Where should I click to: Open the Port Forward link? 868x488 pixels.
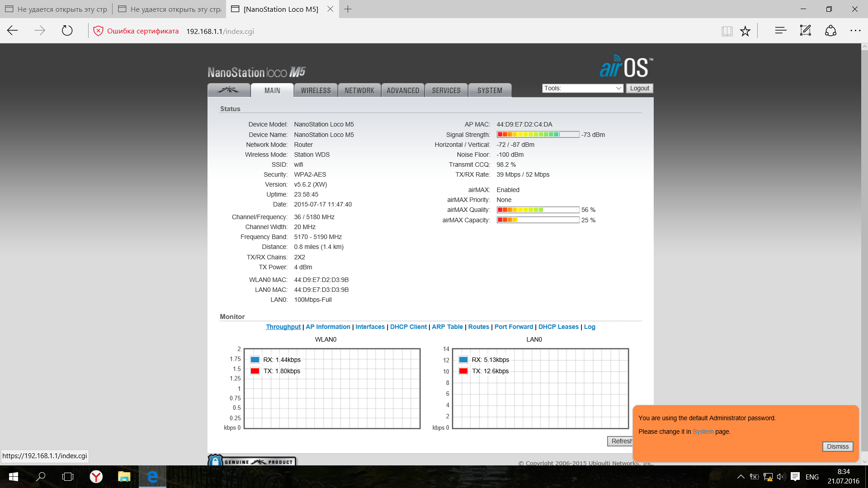tap(514, 327)
